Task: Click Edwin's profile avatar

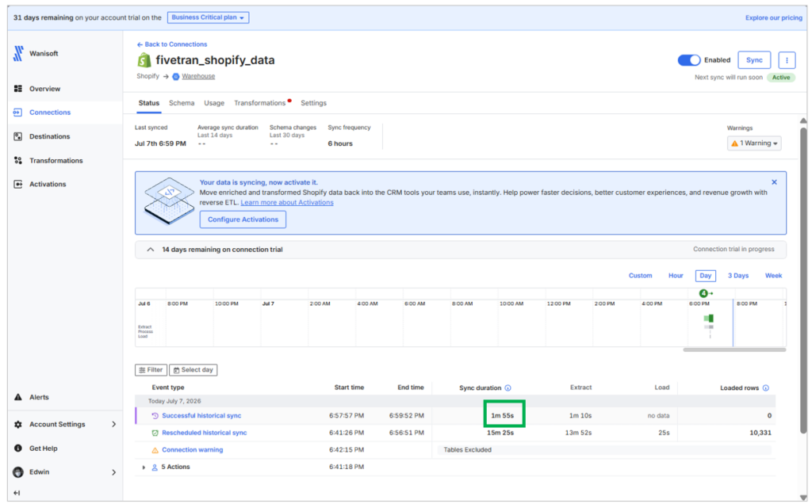Action: tap(18, 472)
